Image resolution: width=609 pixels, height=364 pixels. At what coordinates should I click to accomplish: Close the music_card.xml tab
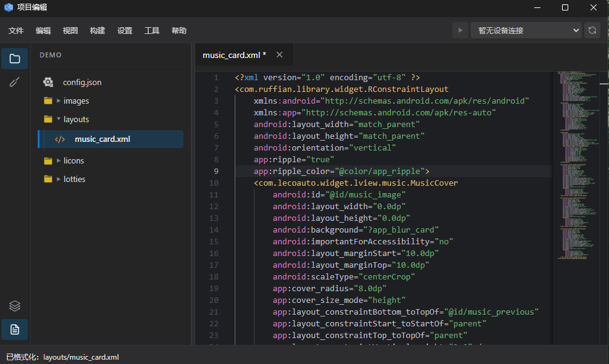(x=279, y=55)
